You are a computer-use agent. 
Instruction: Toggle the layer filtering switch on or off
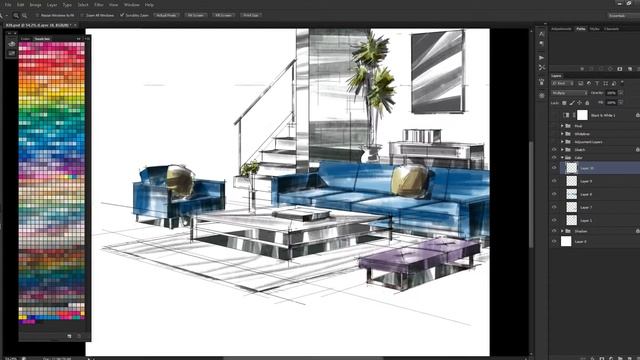point(622,83)
